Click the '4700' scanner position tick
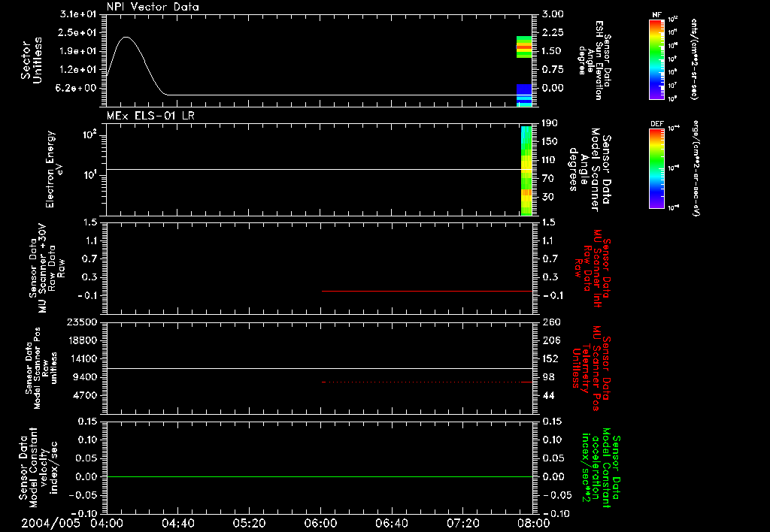770x532 pixels. pyautogui.click(x=84, y=395)
